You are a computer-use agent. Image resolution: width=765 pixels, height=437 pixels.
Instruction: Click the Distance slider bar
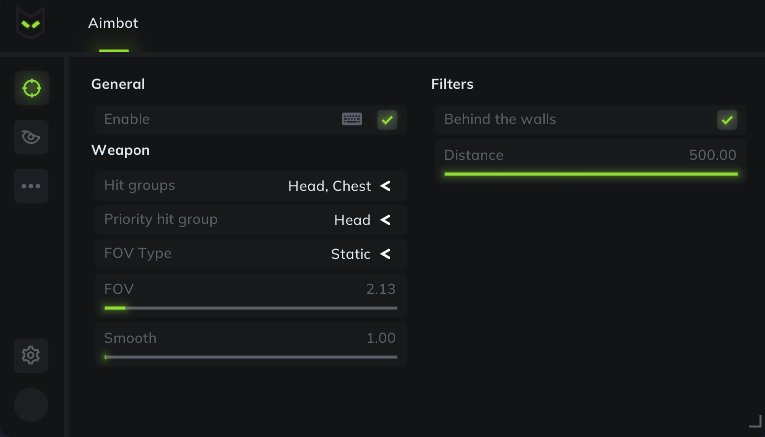pos(590,174)
